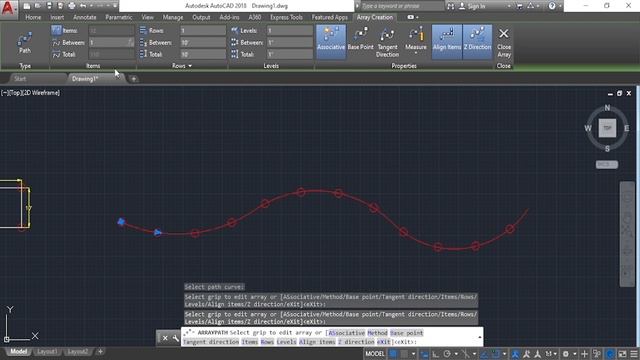Click the Plot printer icon
The image size is (640, 360).
point(72,6)
